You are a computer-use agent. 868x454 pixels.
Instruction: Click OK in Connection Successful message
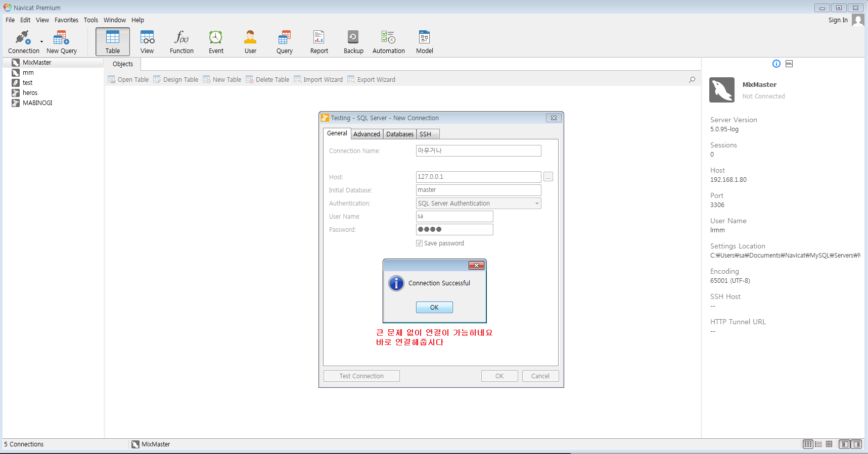pyautogui.click(x=434, y=307)
